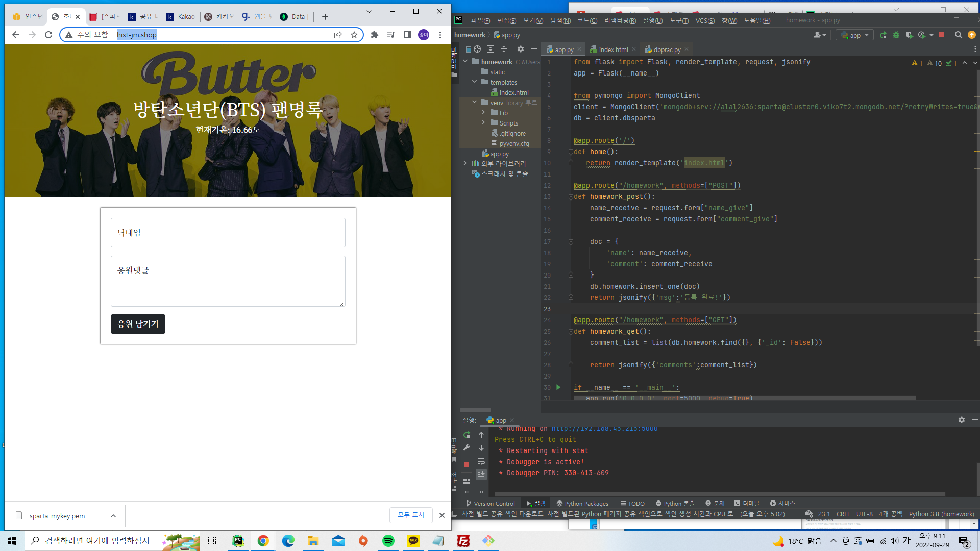The image size is (980, 551).
Task: Open the 코드(C) menu in PyCharm
Action: point(587,20)
